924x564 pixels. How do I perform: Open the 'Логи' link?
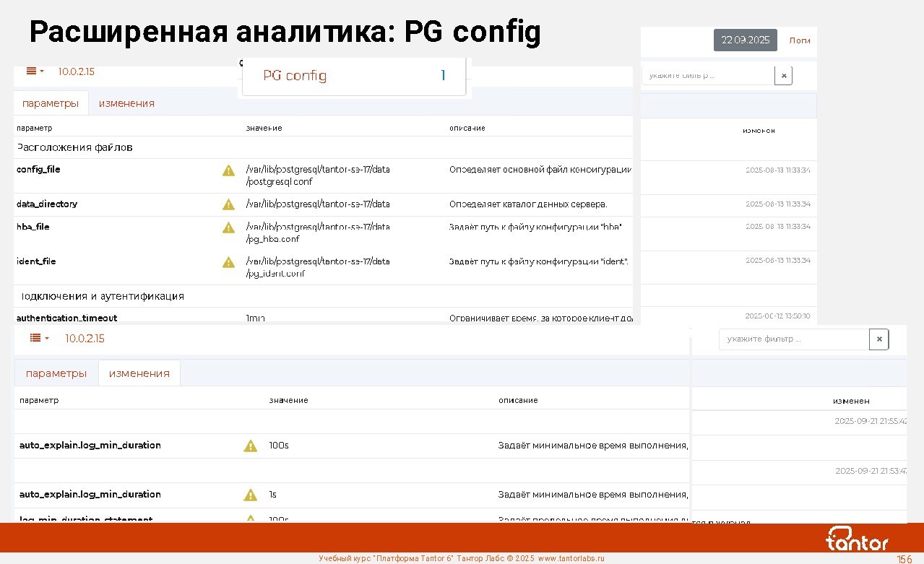pos(799,40)
